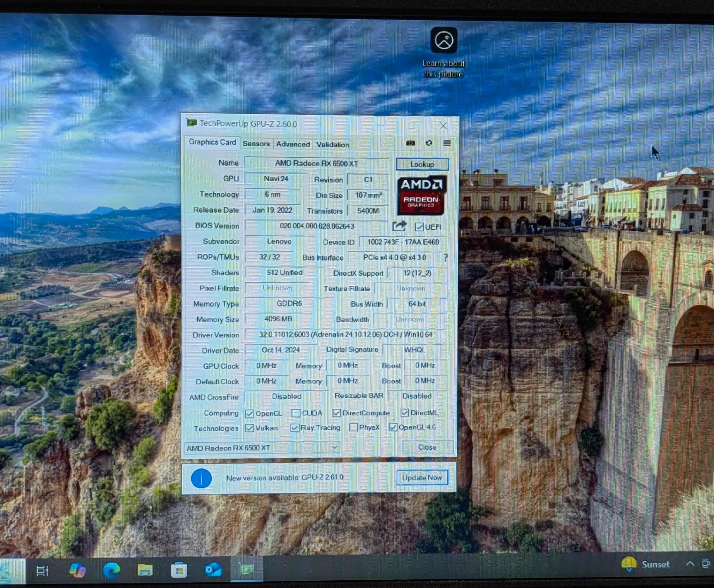Toggle the DirectCompute checkbox
Image resolution: width=714 pixels, height=588 pixels.
tap(336, 413)
